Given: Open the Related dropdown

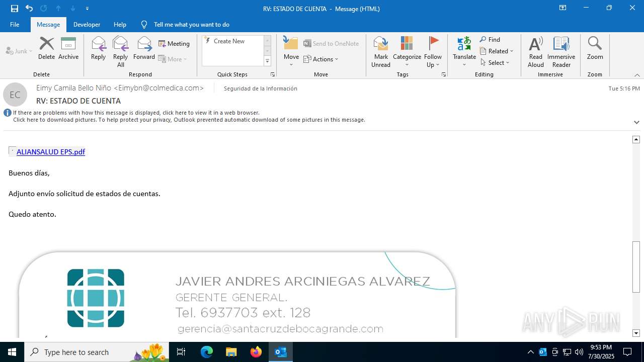Looking at the screenshot, I should (x=497, y=51).
